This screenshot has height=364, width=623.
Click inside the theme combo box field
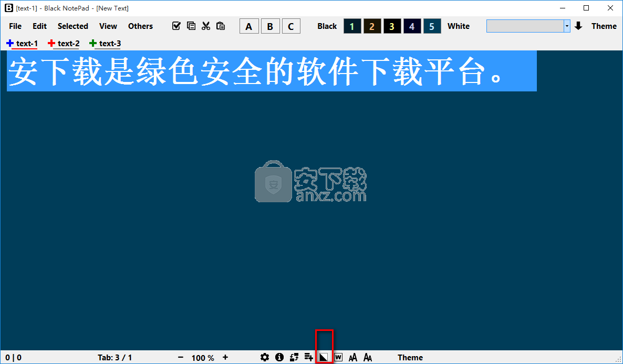point(525,26)
